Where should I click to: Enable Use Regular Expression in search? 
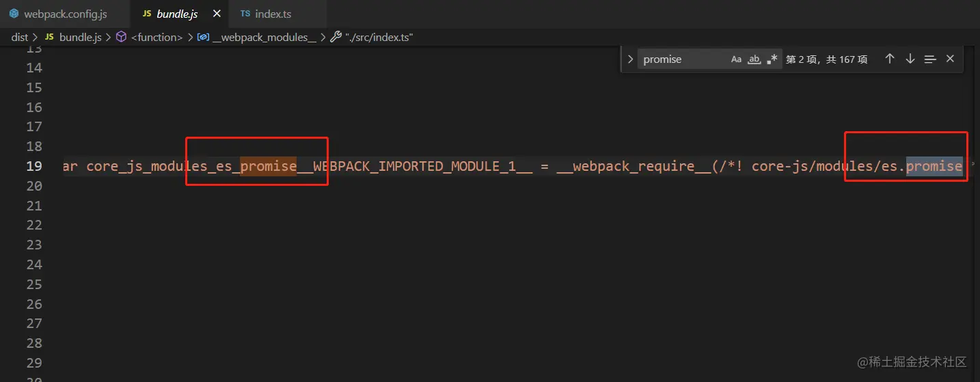(772, 59)
